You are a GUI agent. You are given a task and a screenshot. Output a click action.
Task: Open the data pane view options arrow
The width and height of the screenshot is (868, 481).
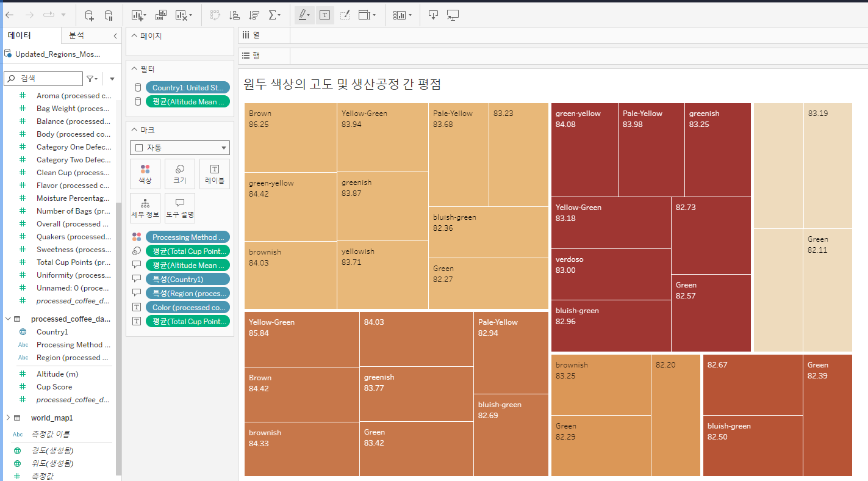112,79
